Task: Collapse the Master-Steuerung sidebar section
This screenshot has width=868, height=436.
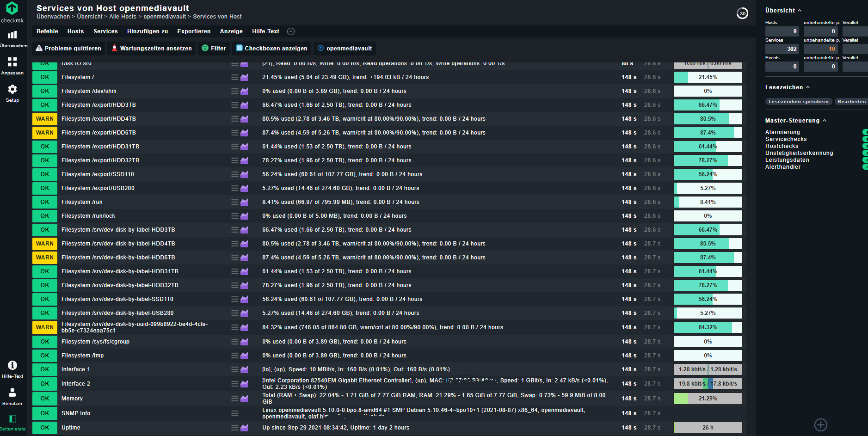Action: click(825, 120)
